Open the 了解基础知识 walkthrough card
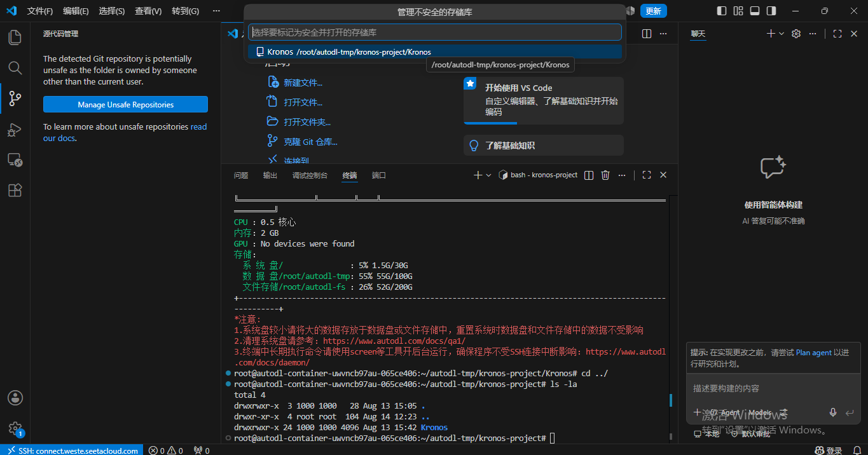The image size is (868, 455). [x=544, y=146]
